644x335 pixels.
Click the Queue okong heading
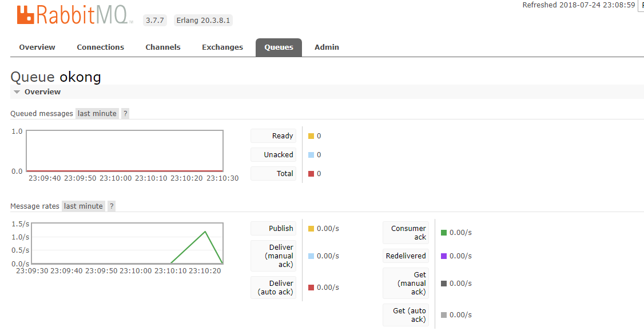(55, 77)
